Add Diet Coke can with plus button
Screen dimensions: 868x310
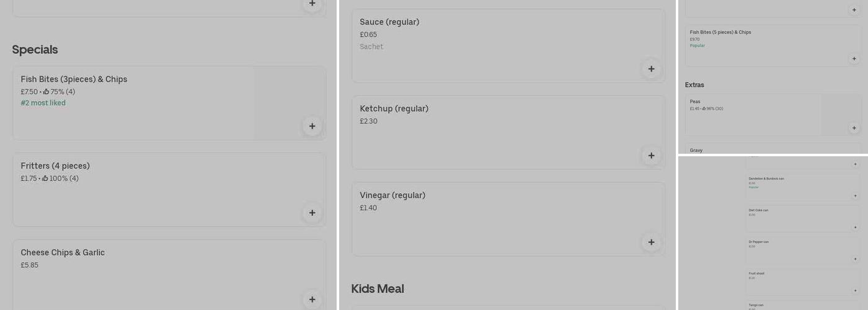point(855,228)
